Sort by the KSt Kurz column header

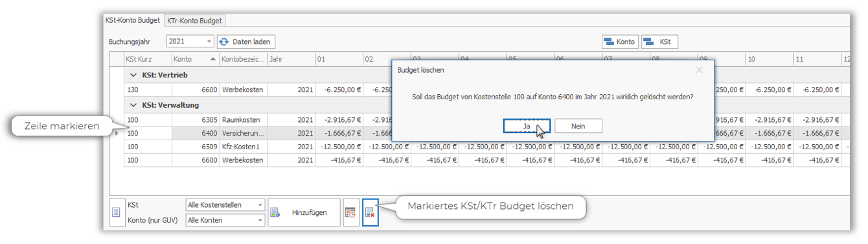click(147, 59)
